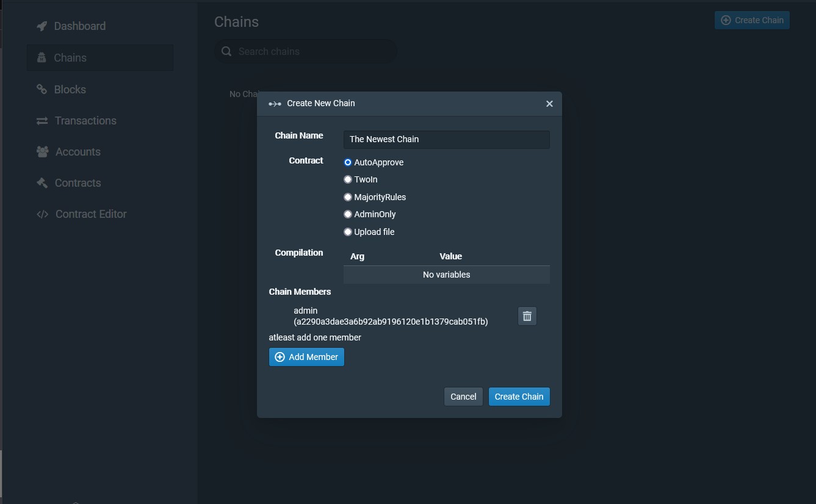The width and height of the screenshot is (816, 504).
Task: Open Contract Editor code icon
Action: click(41, 214)
